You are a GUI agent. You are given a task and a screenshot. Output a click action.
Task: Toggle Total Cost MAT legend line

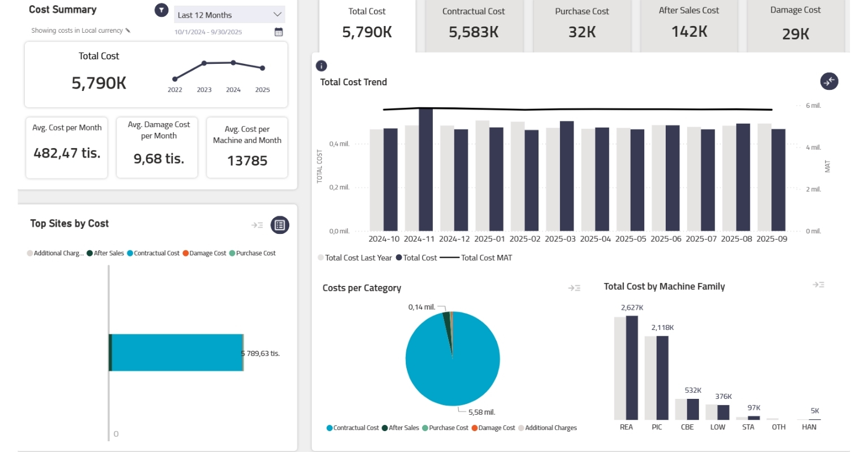(476, 258)
